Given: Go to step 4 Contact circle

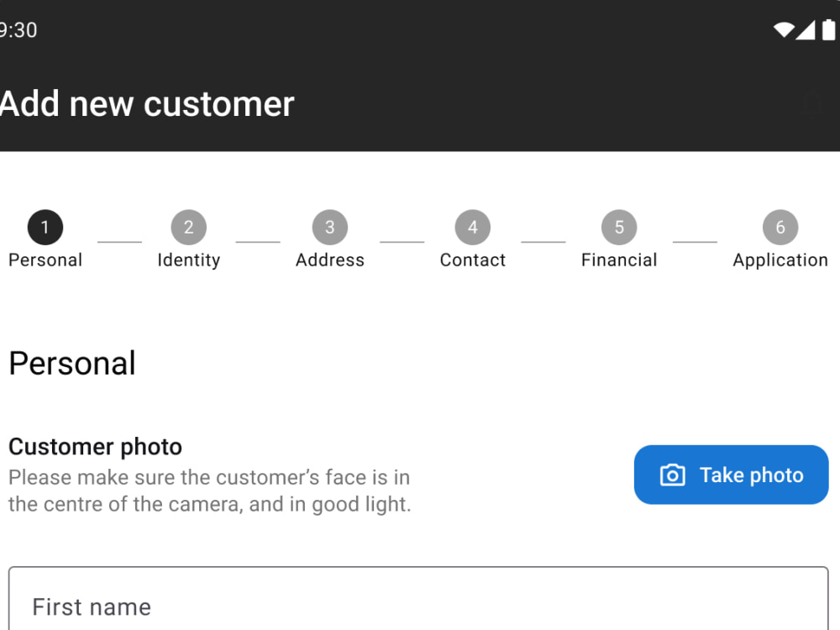Looking at the screenshot, I should [472, 227].
